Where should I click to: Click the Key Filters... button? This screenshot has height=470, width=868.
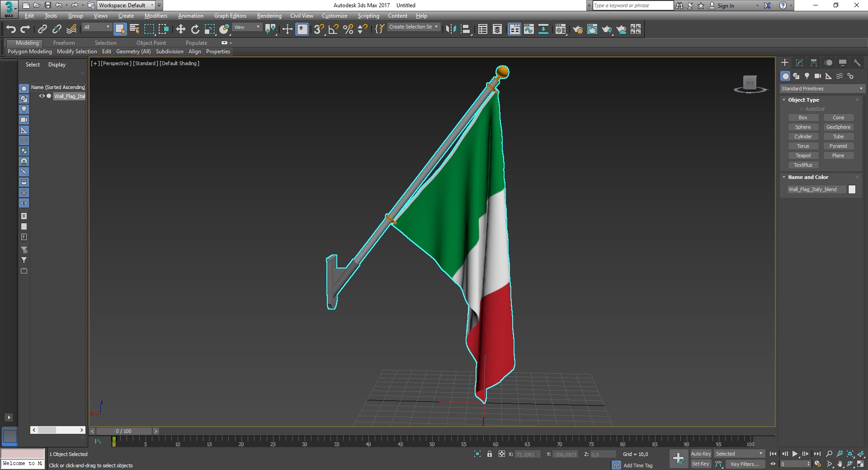745,464
